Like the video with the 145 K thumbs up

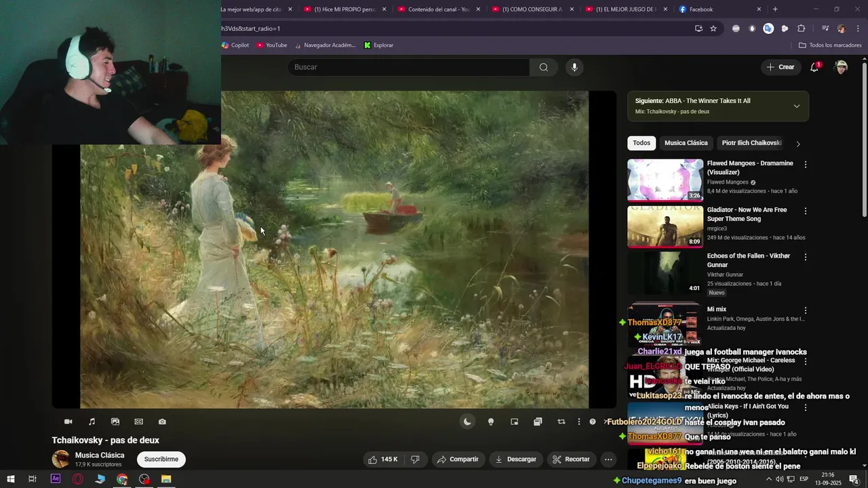pos(382,460)
